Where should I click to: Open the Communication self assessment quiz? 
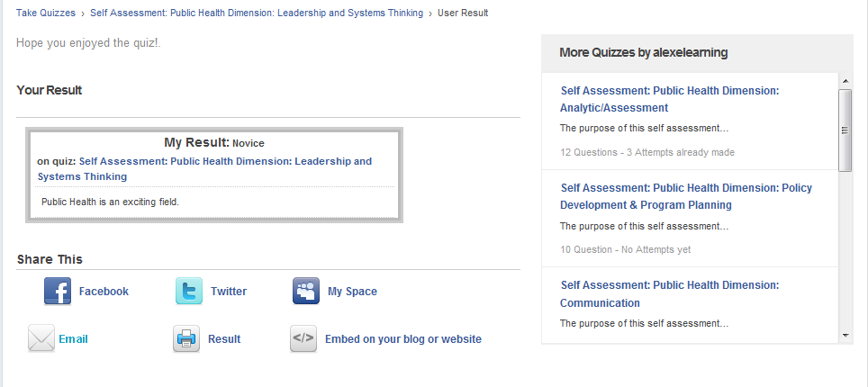point(669,294)
